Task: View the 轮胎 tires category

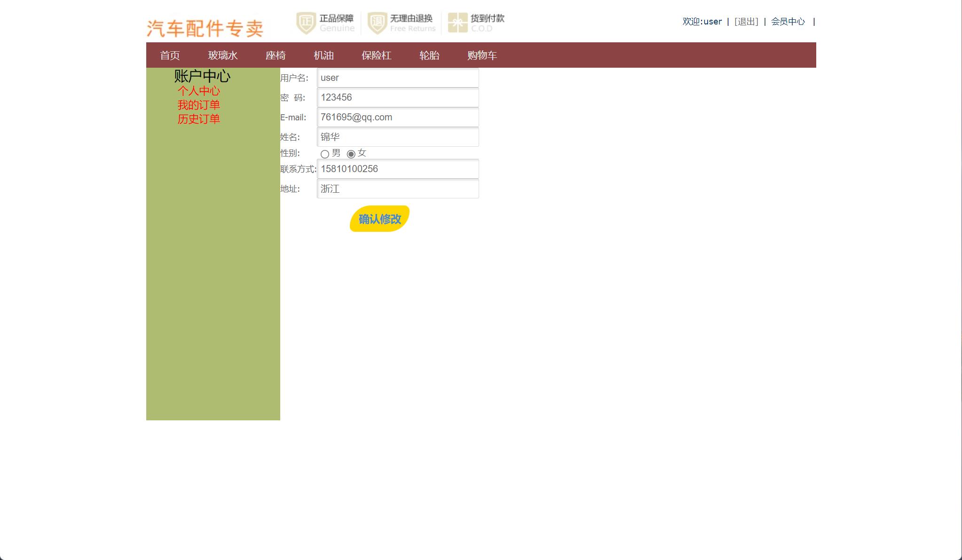Action: click(x=428, y=55)
